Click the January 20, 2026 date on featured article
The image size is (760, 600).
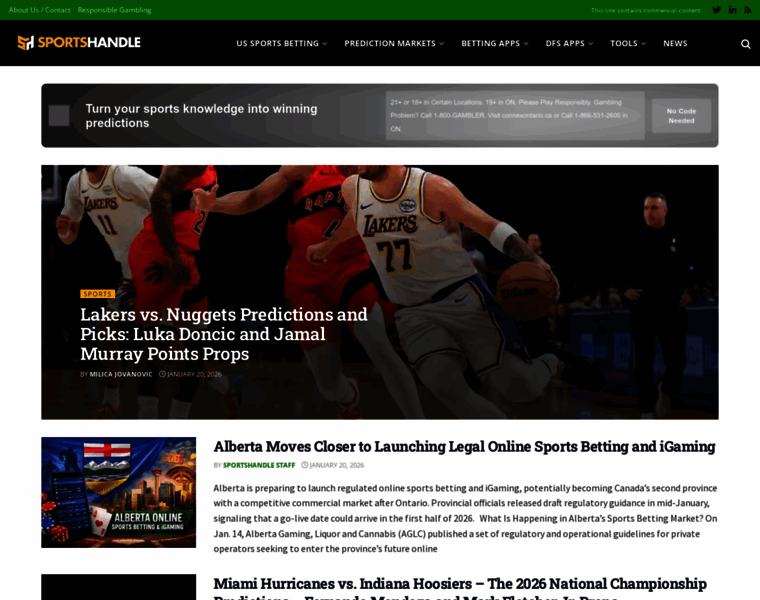[x=190, y=374]
